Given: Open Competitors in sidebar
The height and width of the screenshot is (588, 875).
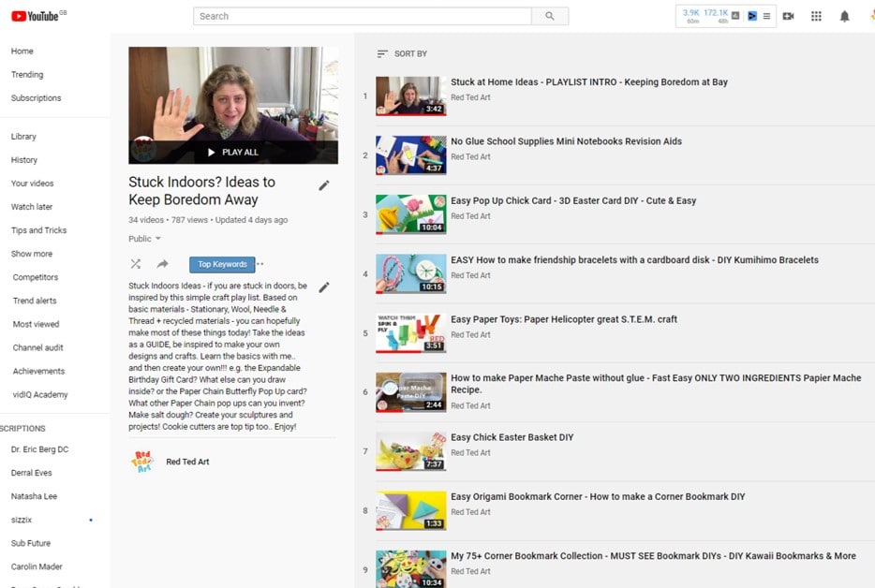Looking at the screenshot, I should [36, 277].
